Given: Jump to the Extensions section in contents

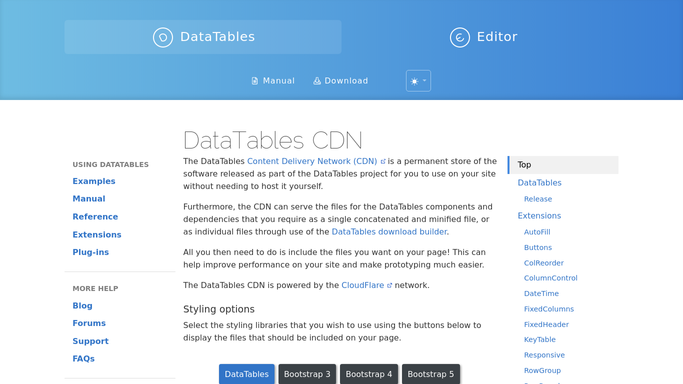Looking at the screenshot, I should 539,216.
